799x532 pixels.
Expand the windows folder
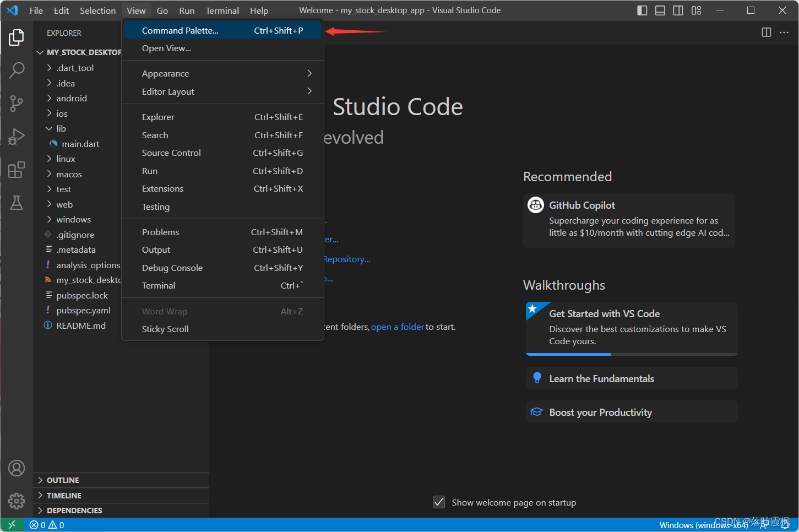pyautogui.click(x=73, y=219)
